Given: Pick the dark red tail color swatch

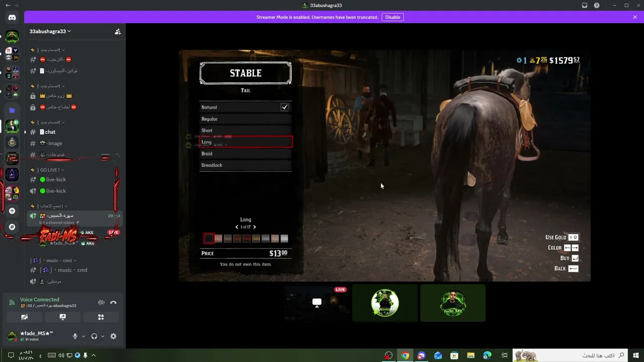Looking at the screenshot, I should click(x=247, y=238).
